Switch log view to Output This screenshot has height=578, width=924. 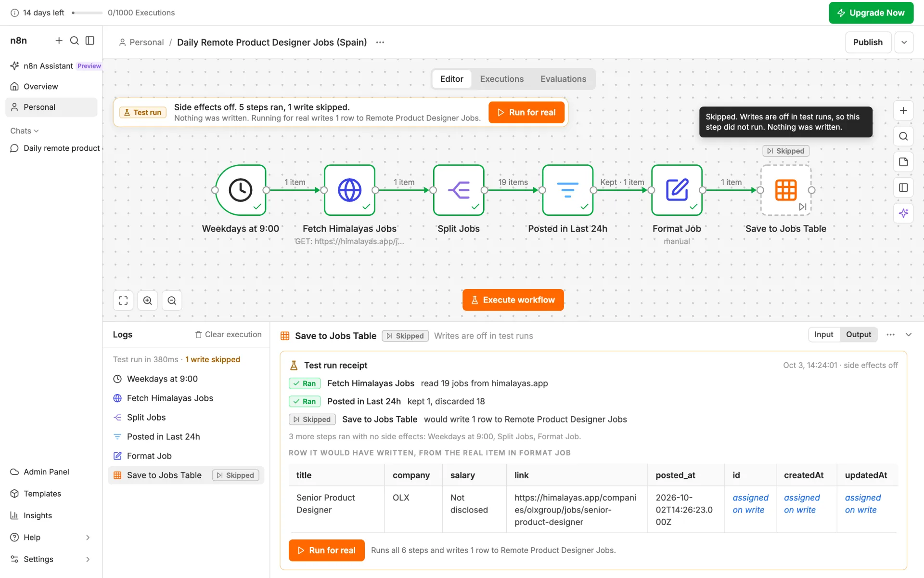(x=859, y=334)
